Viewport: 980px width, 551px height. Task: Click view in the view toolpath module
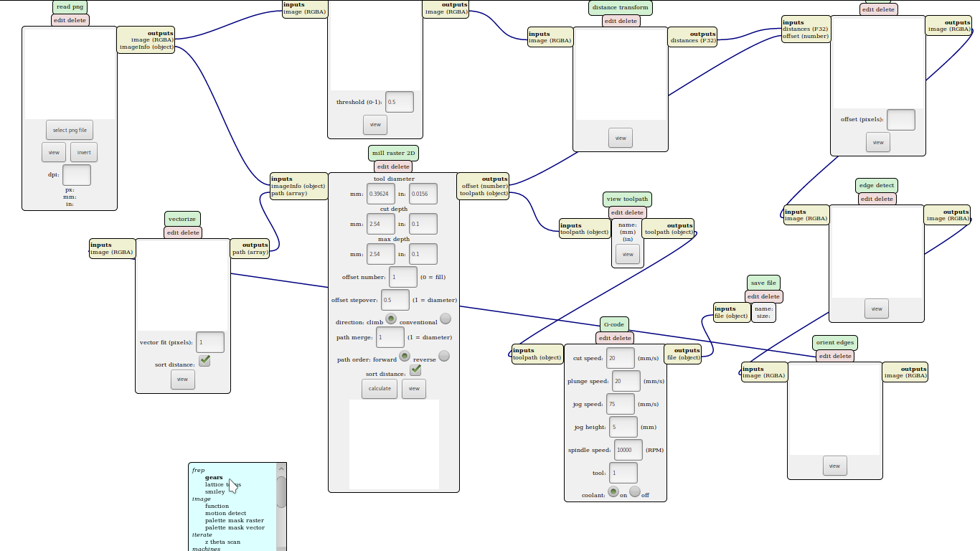(x=628, y=254)
